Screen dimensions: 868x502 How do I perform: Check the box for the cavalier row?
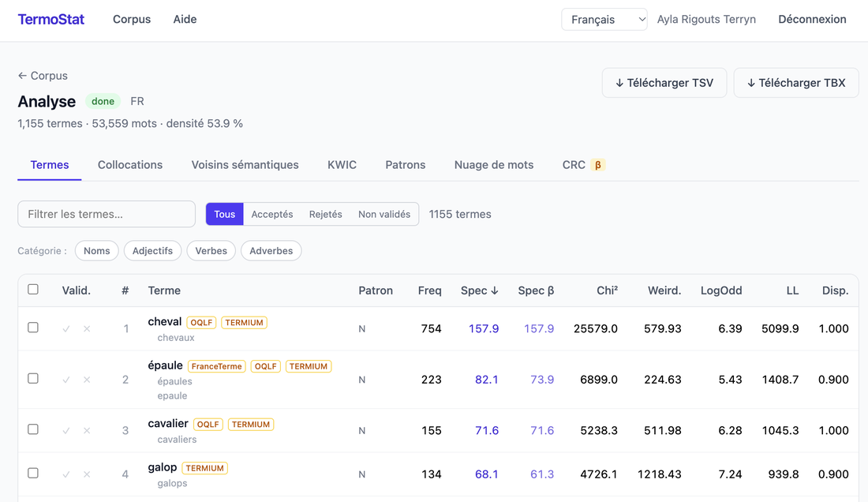(x=33, y=429)
